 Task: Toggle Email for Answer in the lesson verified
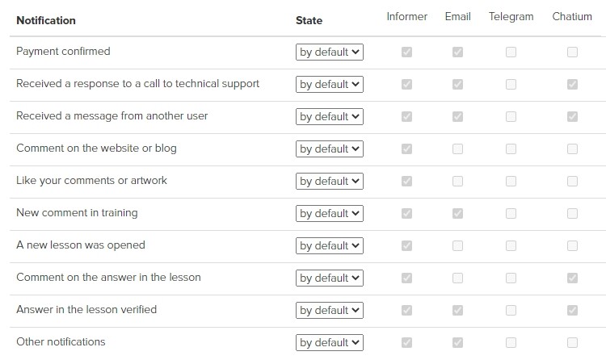pos(457,311)
